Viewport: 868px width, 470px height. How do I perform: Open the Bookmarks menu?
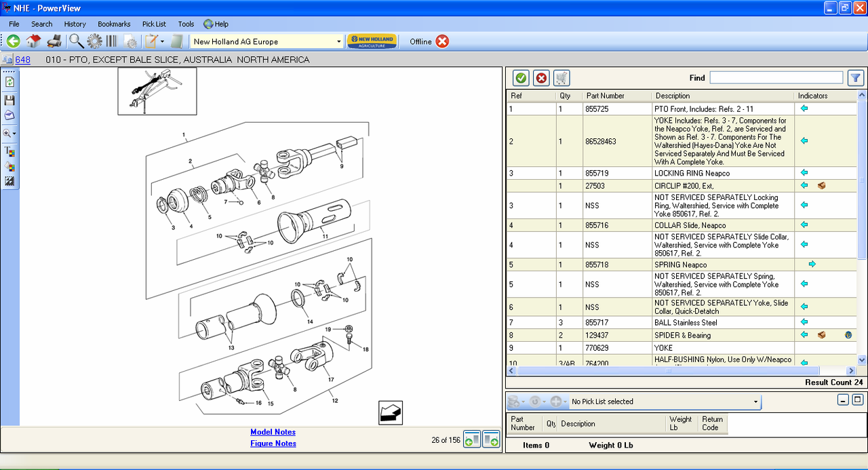pyautogui.click(x=114, y=24)
